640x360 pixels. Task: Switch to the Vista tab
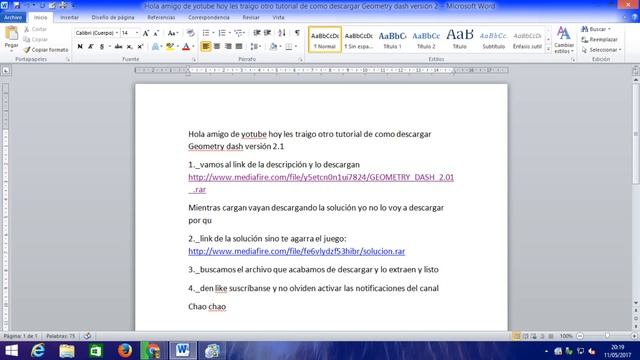click(x=278, y=18)
